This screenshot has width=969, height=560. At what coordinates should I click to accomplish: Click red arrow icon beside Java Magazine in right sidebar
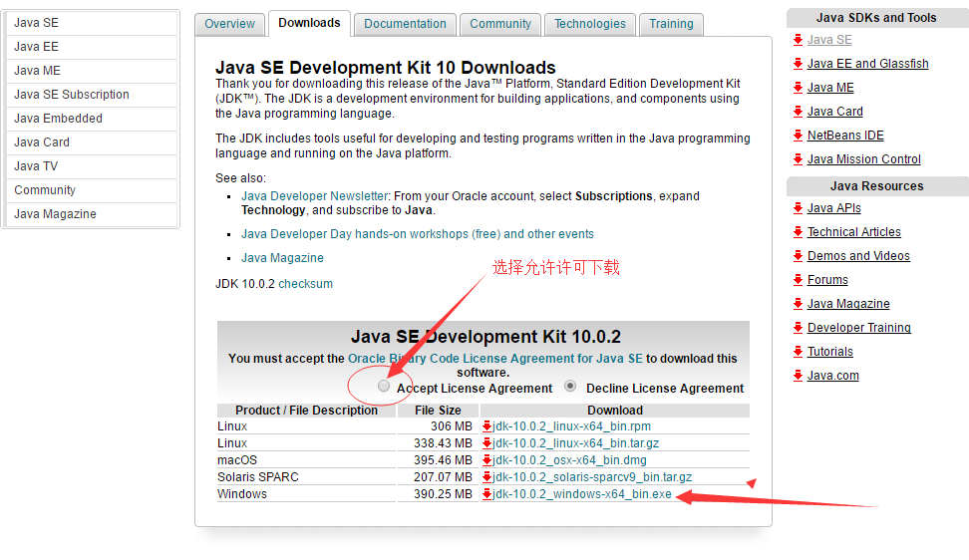point(798,304)
